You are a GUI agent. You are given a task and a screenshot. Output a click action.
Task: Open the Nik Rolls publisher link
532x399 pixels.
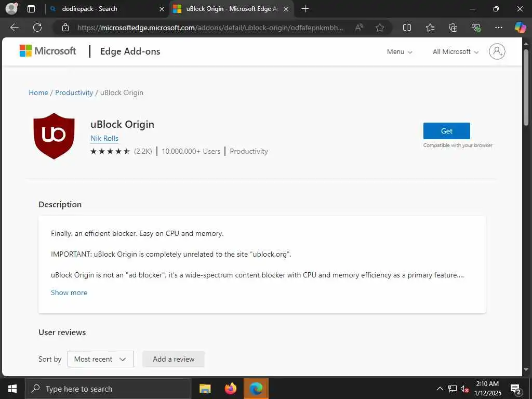point(104,138)
